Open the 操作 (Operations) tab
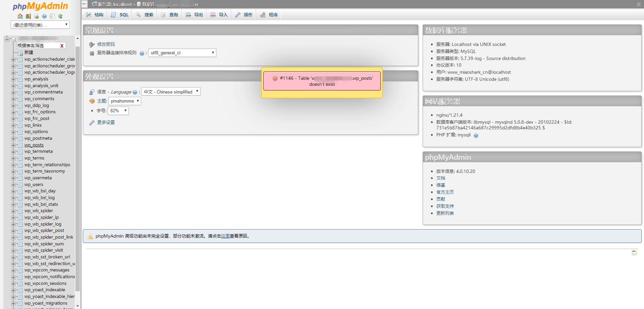Screen dimensions: 644x309 (244, 15)
